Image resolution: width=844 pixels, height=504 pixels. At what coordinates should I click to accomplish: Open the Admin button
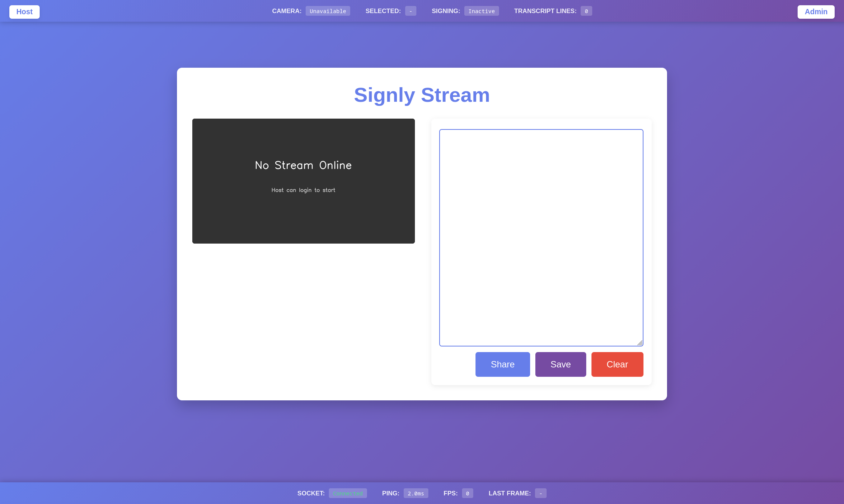click(816, 12)
